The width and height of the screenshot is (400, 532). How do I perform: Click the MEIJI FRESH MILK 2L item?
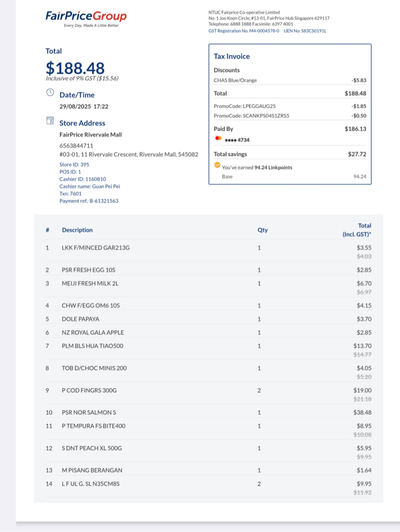90,283
